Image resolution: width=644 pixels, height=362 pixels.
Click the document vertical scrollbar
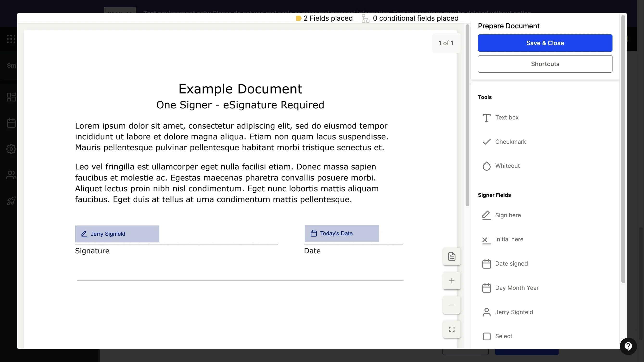click(x=467, y=115)
